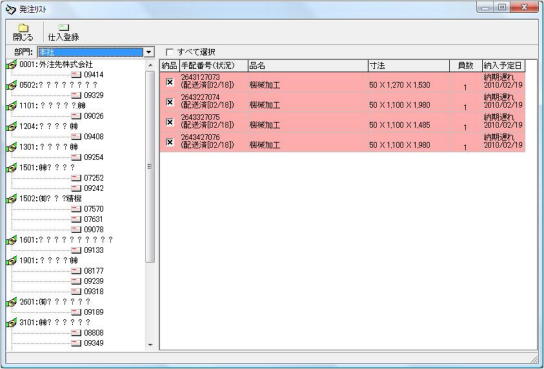Select supplier icon for code 1204
Screen dimensions: 544x369
pos(11,127)
